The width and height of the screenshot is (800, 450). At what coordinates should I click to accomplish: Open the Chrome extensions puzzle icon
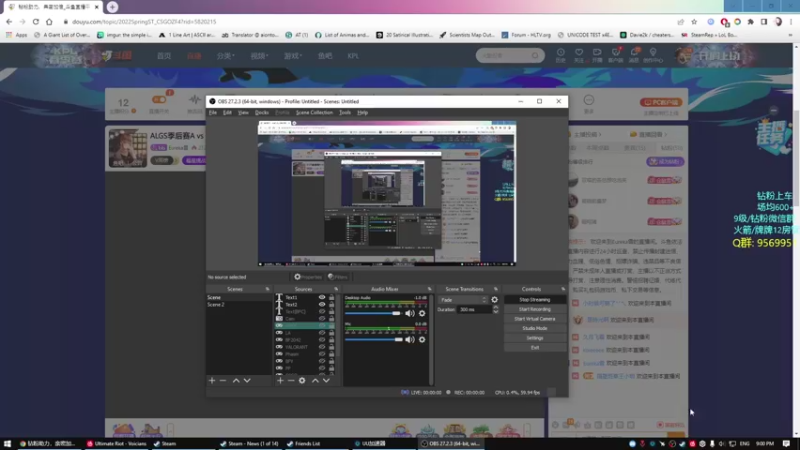pos(751,22)
